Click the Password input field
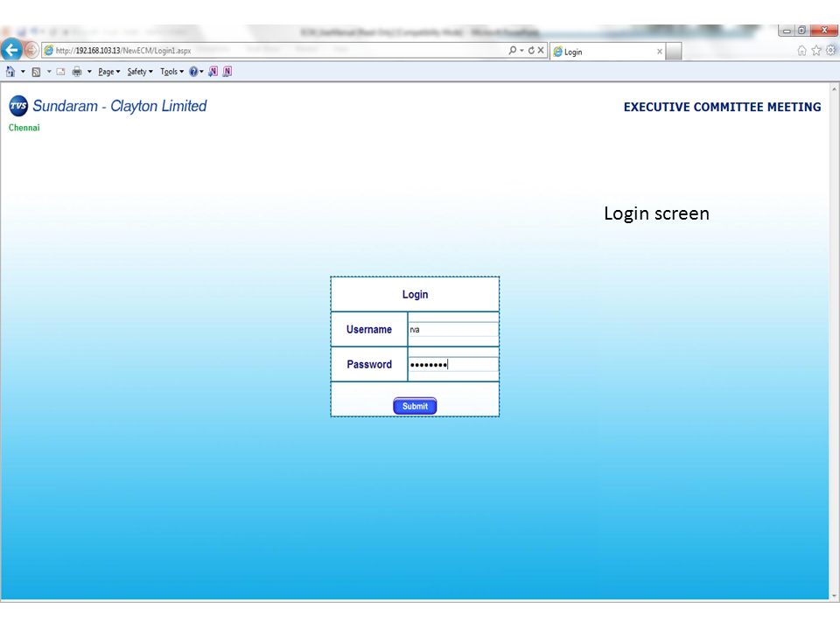Image resolution: width=840 pixels, height=630 pixels. (453, 364)
